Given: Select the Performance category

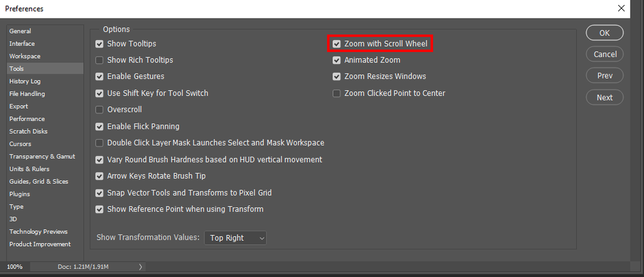Looking at the screenshot, I should (27, 119).
